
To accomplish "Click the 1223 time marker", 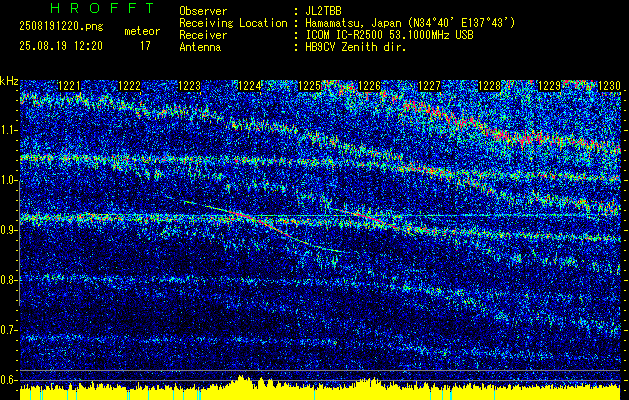I will 189,86.
